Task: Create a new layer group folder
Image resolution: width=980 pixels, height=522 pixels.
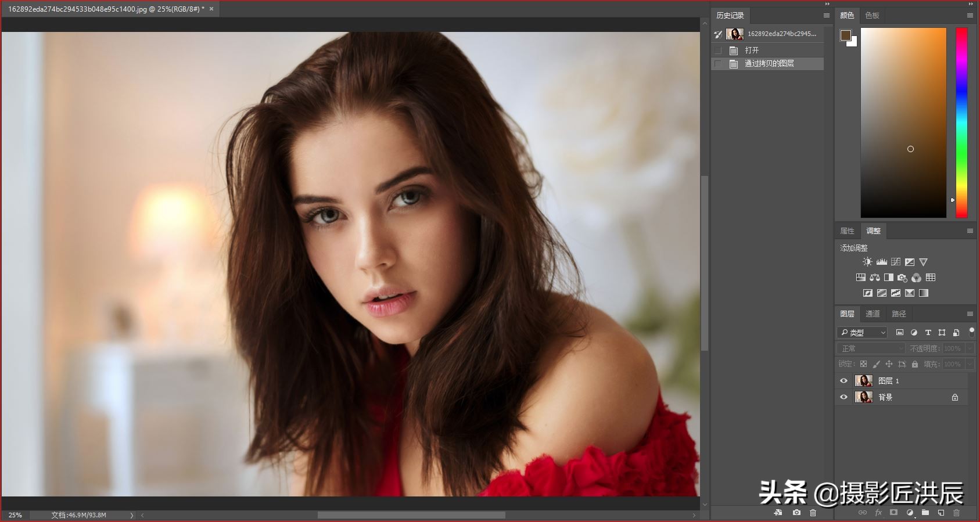Action: click(925, 513)
